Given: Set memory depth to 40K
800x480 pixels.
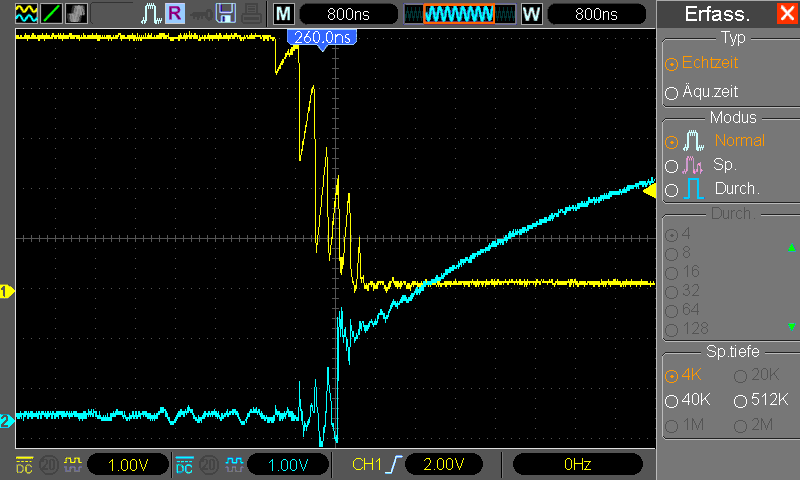Looking at the screenshot, I should pyautogui.click(x=688, y=399).
